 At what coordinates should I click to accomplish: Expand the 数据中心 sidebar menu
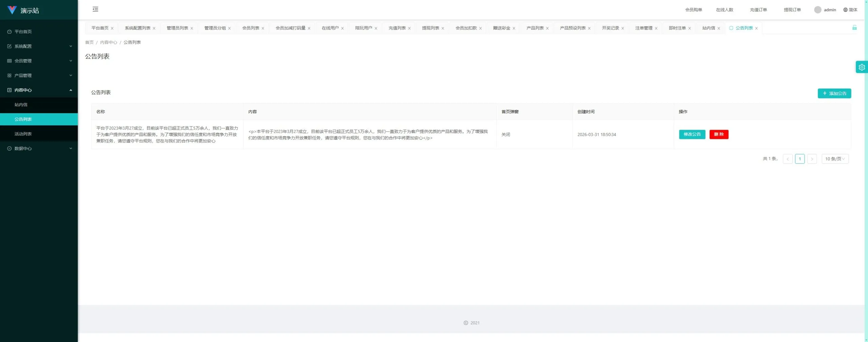point(39,148)
